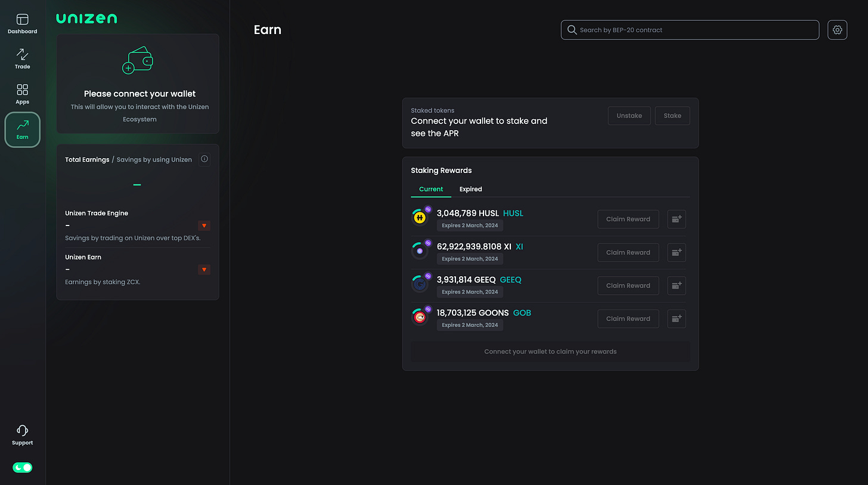868x485 pixels.
Task: Focus the BEP-20 contract search field
Action: 690,30
